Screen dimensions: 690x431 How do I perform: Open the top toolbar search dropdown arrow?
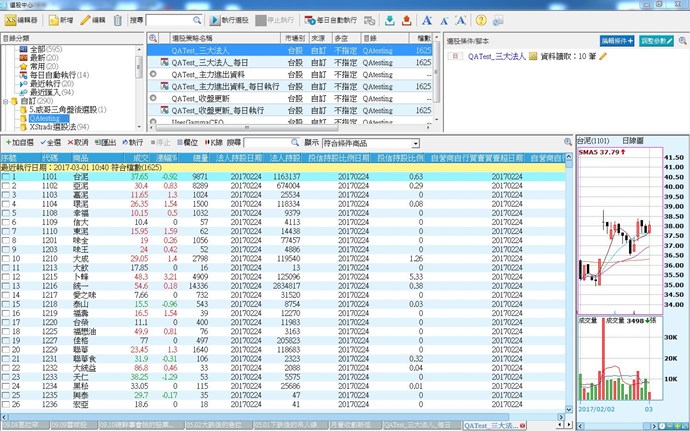(202, 20)
